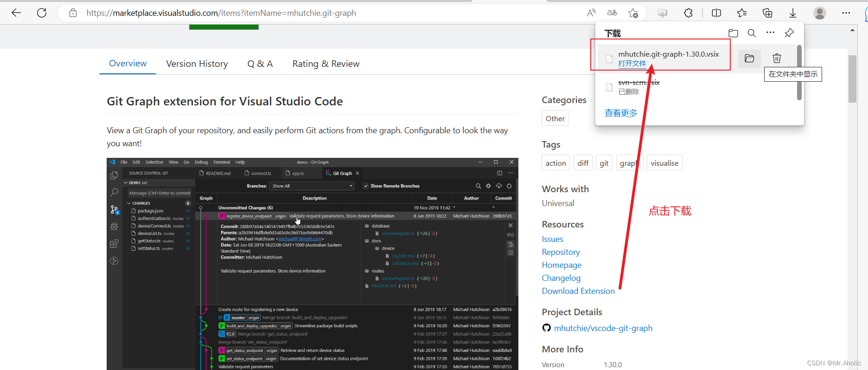The image size is (868, 370).
Task: Open the user profile avatar
Action: pyautogui.click(x=820, y=13)
